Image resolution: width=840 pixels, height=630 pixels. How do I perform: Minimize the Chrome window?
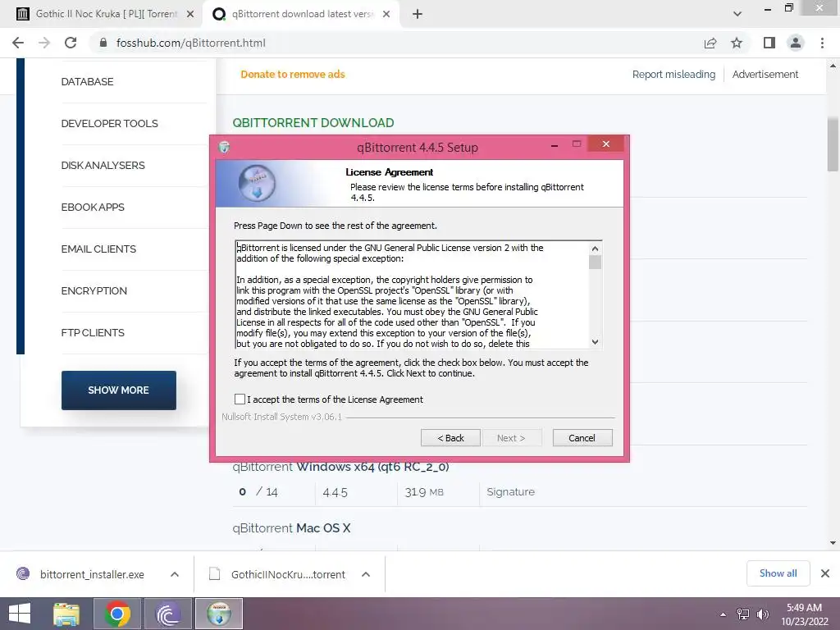tap(768, 8)
